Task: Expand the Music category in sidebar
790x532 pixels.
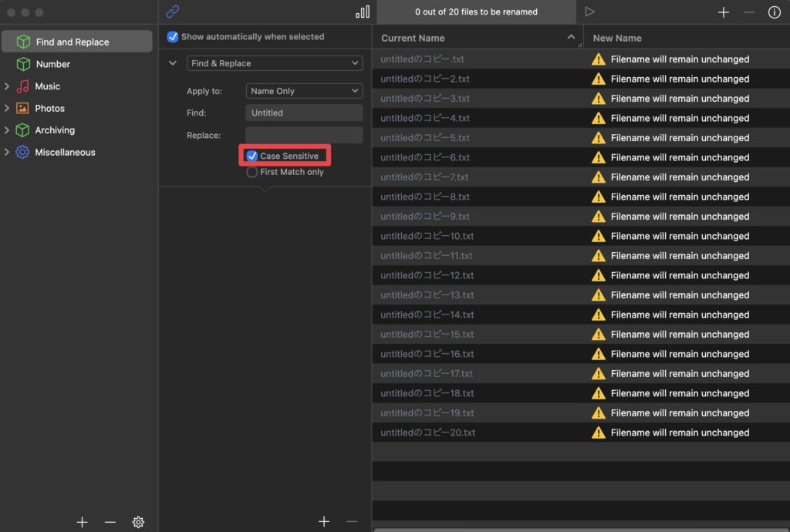Action: 7,86
